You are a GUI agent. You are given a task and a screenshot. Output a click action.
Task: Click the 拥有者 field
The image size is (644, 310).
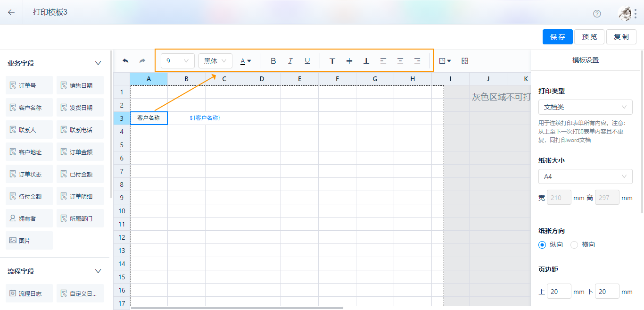click(29, 218)
